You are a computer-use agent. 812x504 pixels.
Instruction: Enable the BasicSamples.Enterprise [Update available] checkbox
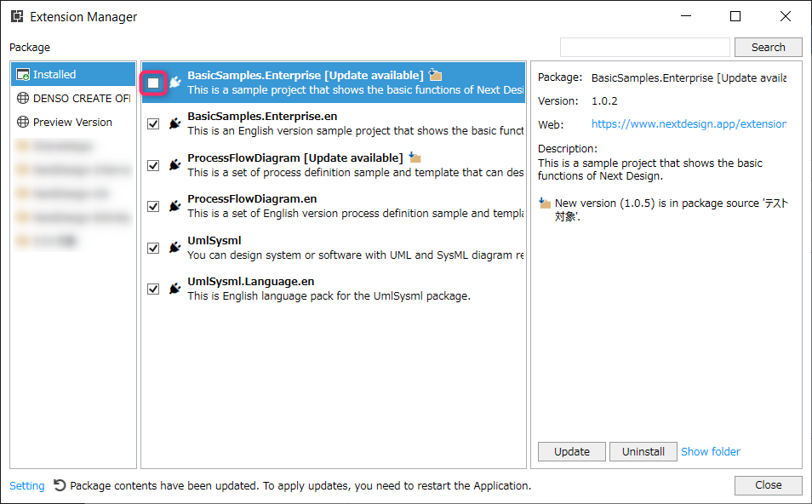[x=153, y=83]
